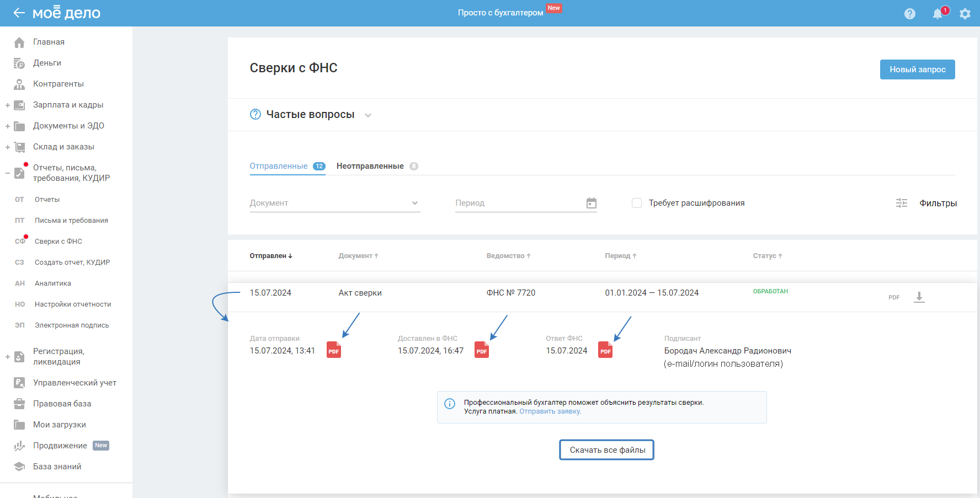
Task: Collapse the Отчеты, письма, требования minus sign
Action: [8, 173]
